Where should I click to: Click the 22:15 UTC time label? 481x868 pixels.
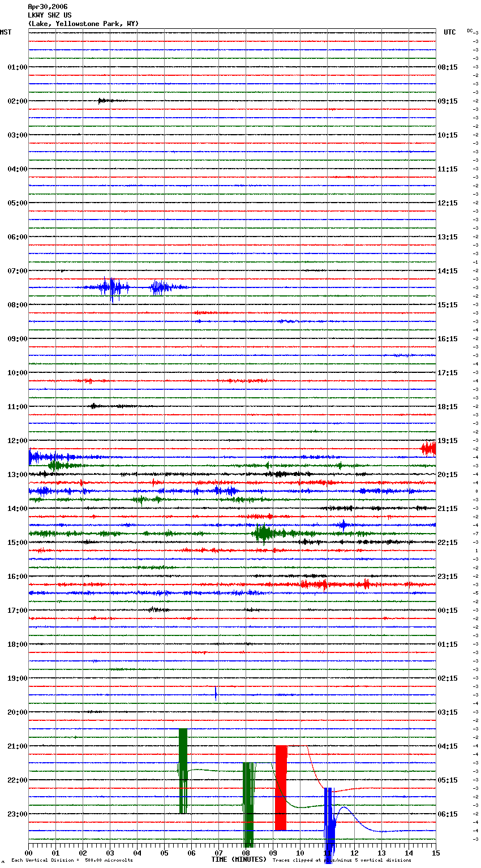coord(448,543)
